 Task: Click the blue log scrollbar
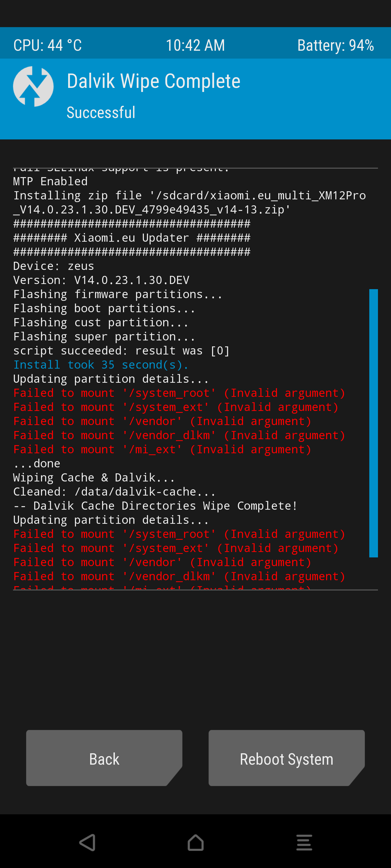tap(373, 423)
